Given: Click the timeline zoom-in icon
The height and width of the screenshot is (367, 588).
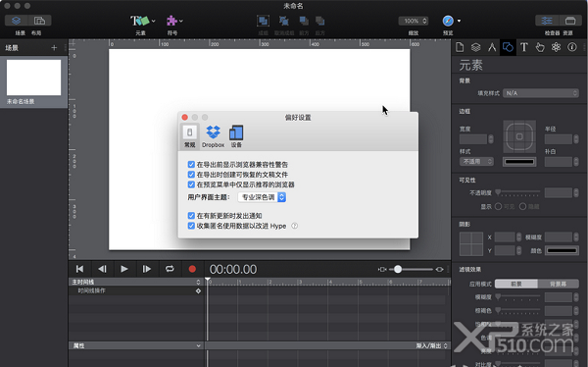Looking at the screenshot, I should pos(439,269).
